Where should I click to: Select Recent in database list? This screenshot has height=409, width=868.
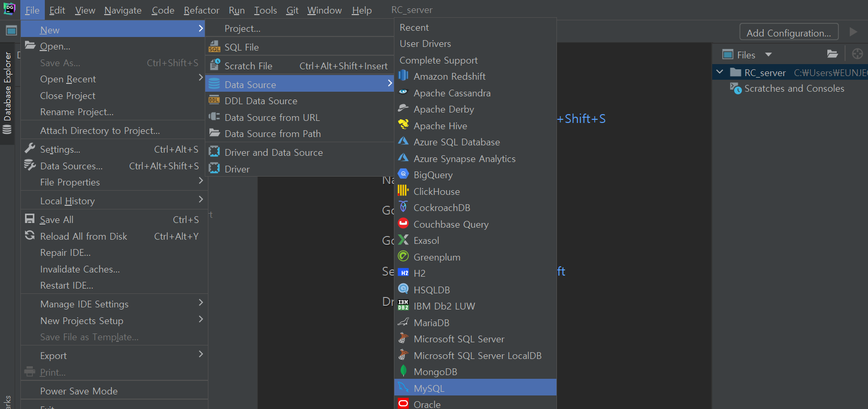[475, 28]
